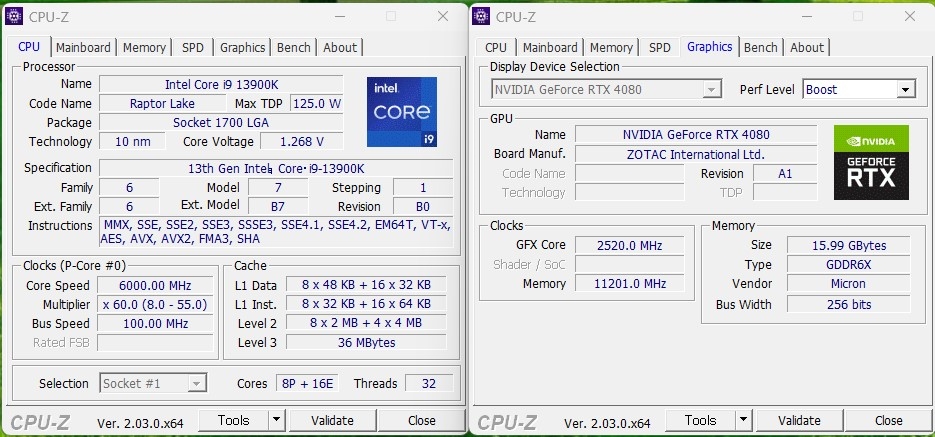Click the 10 nm technology value

click(132, 141)
